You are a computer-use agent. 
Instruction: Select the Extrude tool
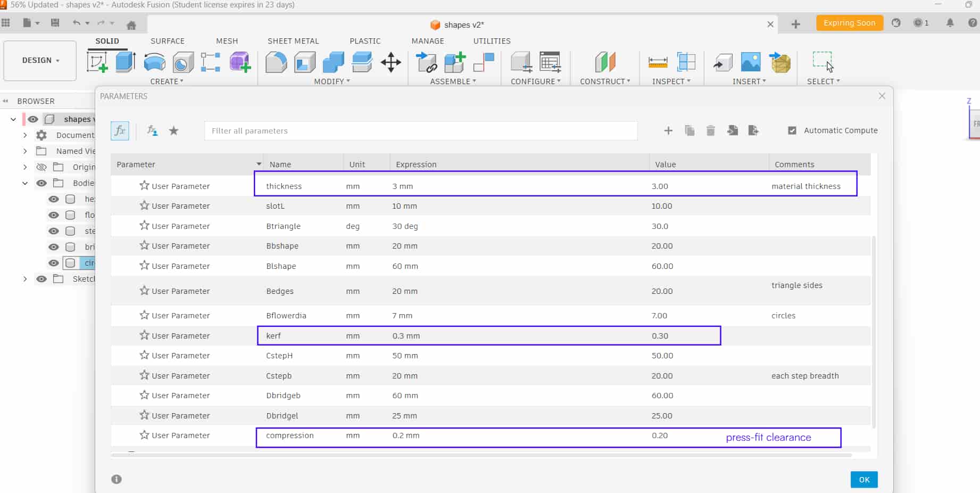[126, 62]
